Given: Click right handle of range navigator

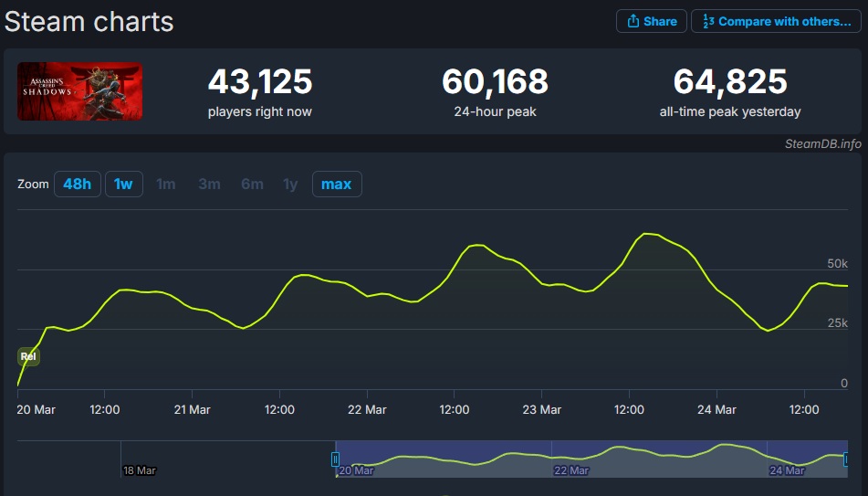Looking at the screenshot, I should click(846, 459).
